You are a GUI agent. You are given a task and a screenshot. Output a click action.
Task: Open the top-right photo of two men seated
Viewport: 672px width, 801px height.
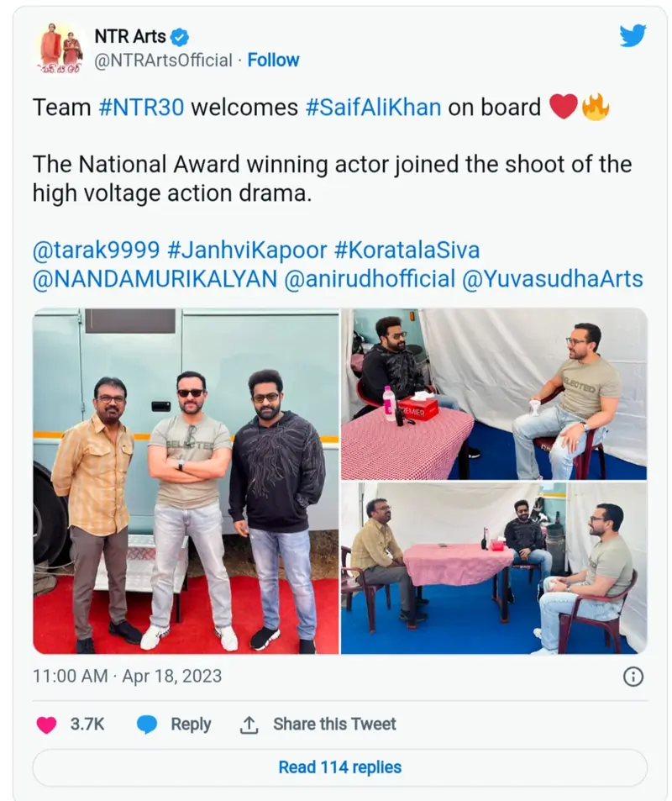pos(494,394)
